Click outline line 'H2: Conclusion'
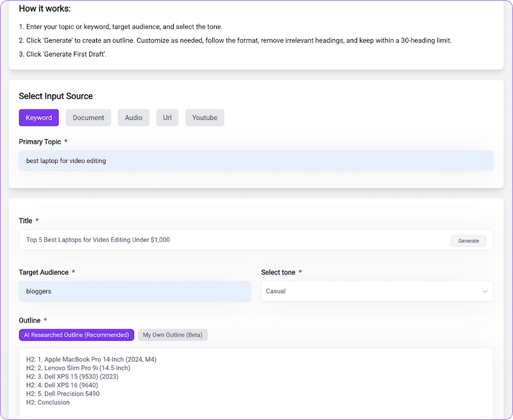Screen dimensions: 513x420 pyautogui.click(x=47, y=402)
